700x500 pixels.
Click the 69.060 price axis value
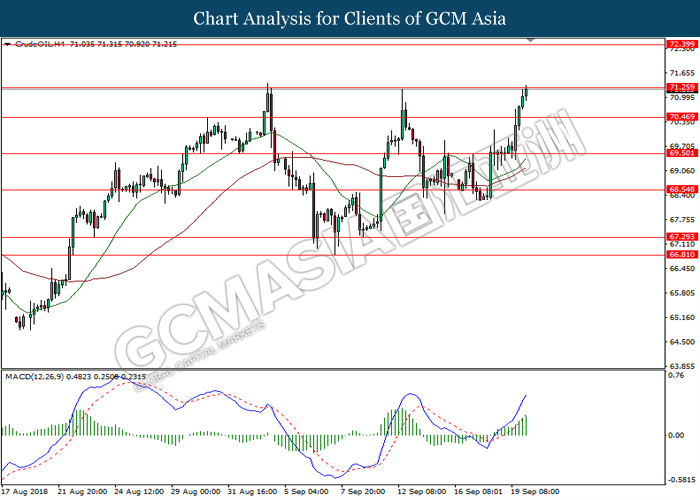click(683, 171)
